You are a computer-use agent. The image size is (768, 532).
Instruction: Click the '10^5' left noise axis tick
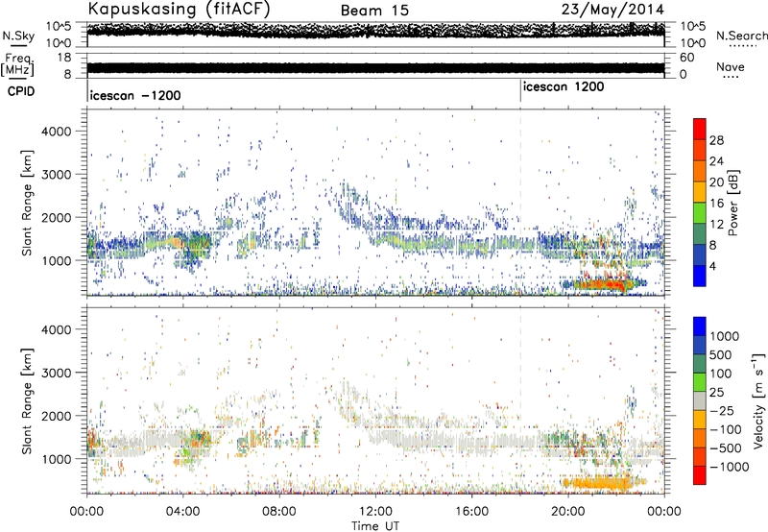[59, 26]
